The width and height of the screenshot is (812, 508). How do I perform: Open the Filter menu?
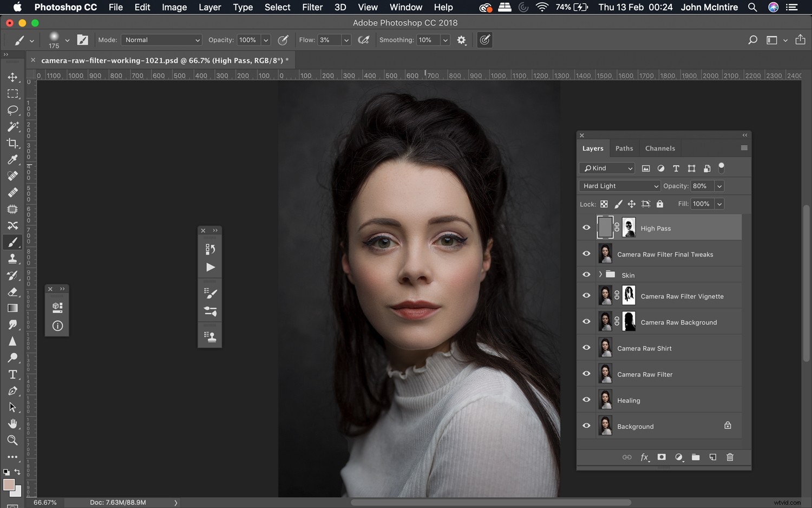click(x=312, y=7)
